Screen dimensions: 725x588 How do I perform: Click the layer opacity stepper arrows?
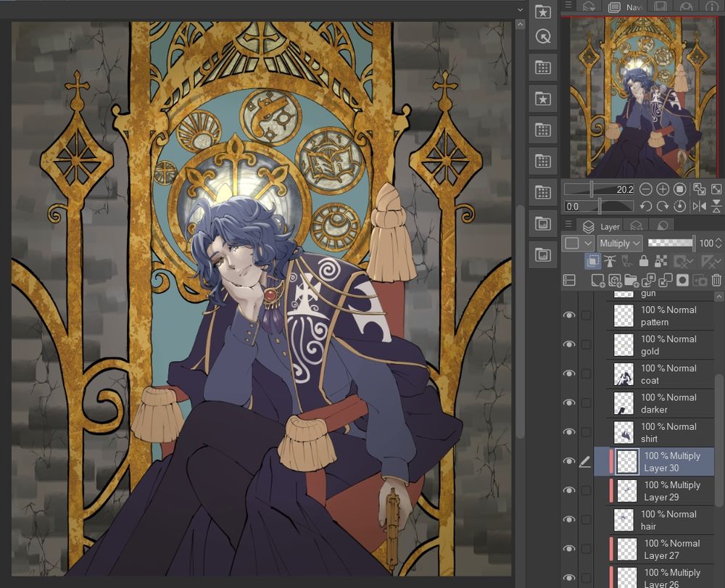pyautogui.click(x=718, y=243)
